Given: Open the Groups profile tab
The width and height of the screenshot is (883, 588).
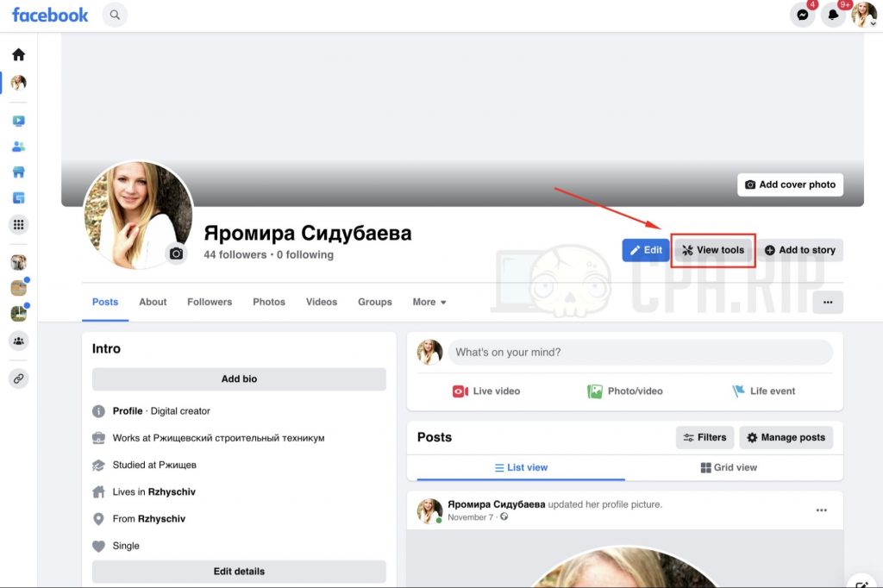Looking at the screenshot, I should 375,302.
